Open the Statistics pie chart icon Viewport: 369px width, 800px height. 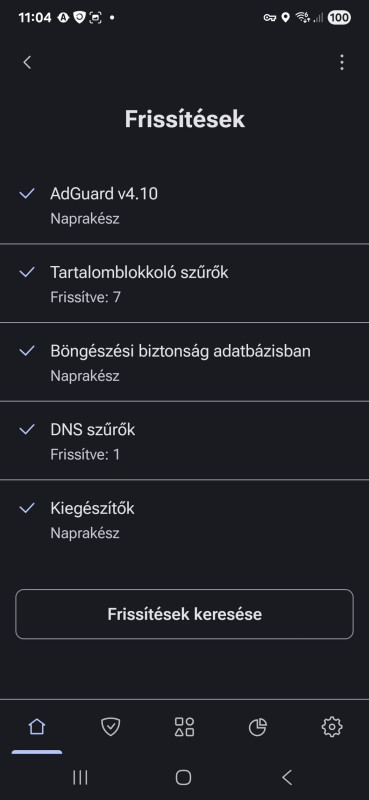258,727
